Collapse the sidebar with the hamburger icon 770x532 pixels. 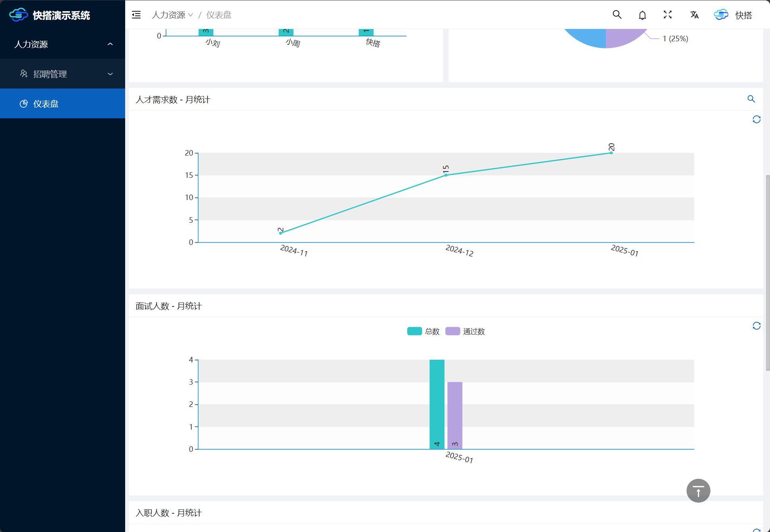(x=136, y=15)
